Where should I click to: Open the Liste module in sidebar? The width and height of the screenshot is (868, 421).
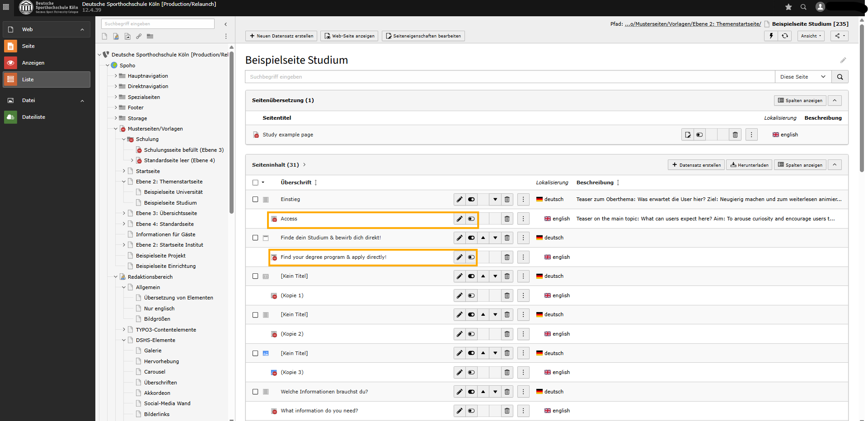point(47,80)
